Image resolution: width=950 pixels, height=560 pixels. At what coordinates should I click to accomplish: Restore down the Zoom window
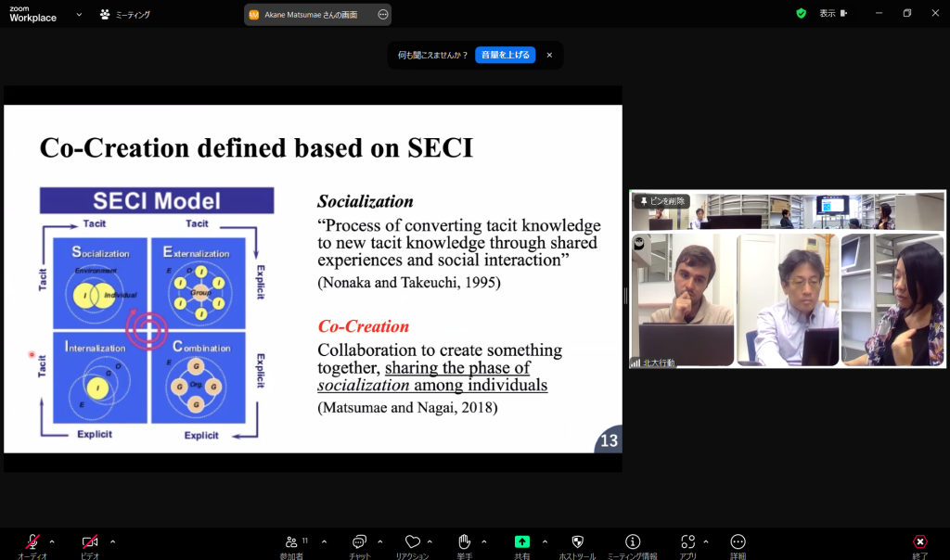(907, 13)
